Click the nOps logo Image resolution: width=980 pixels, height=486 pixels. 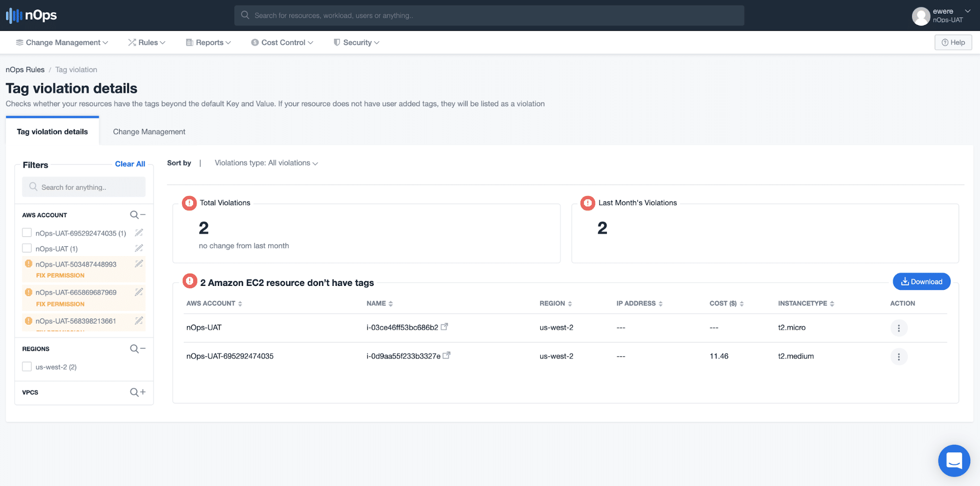31,15
